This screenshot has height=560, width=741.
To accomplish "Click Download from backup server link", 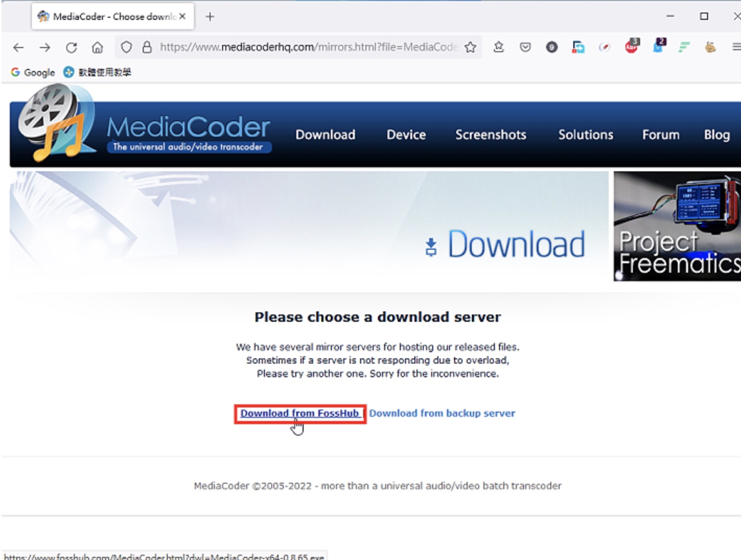I will [442, 413].
